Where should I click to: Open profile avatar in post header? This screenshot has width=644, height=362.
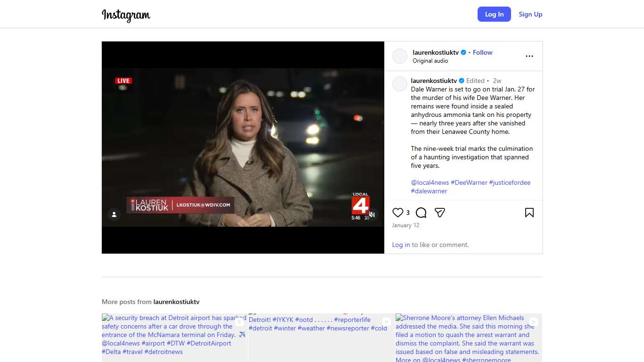pyautogui.click(x=400, y=56)
